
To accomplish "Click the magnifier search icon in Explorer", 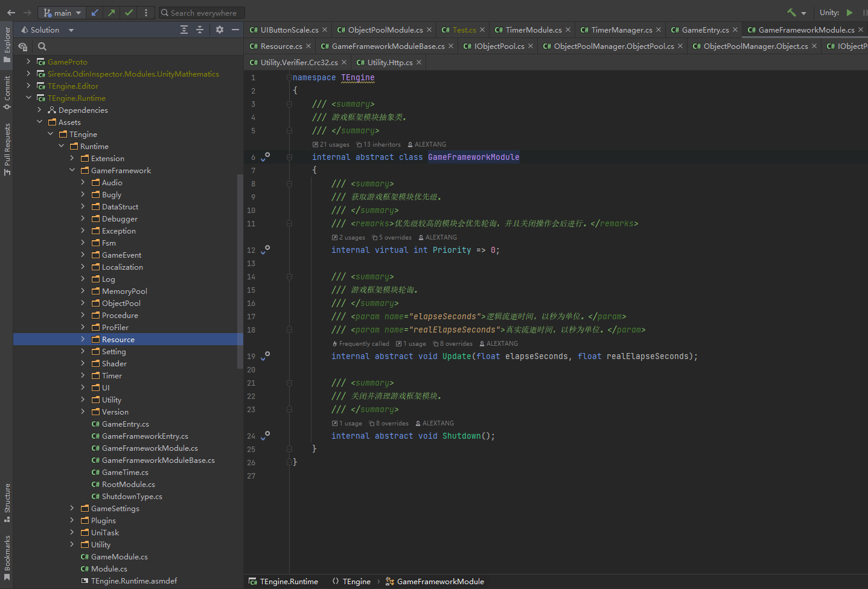I will tap(42, 46).
